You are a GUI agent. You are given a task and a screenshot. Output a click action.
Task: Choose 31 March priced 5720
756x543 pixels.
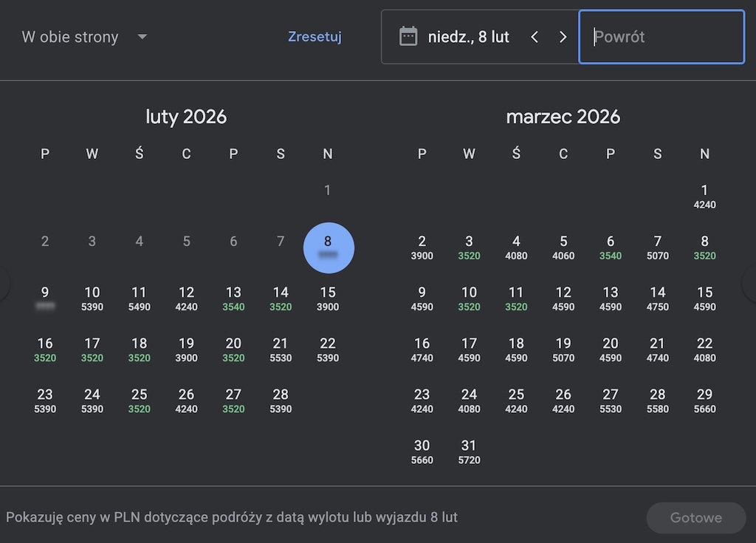[469, 452]
